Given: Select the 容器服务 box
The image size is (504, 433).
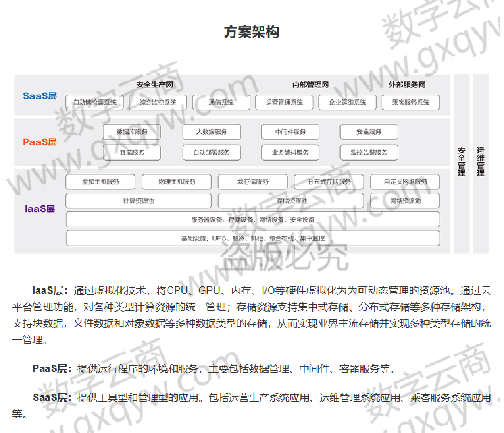Looking at the screenshot, I should [x=132, y=152].
